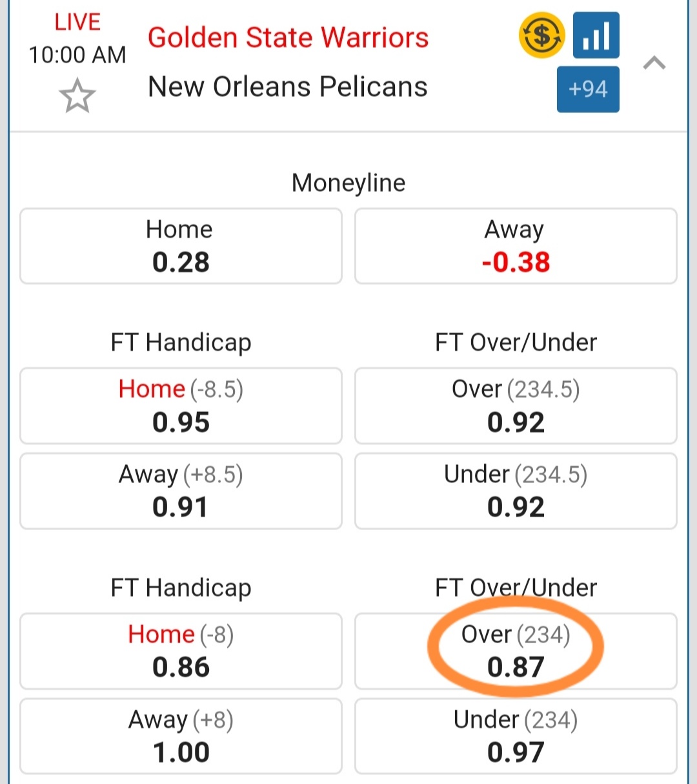Open the +94 more markets button
The image size is (697, 784).
pyautogui.click(x=588, y=89)
